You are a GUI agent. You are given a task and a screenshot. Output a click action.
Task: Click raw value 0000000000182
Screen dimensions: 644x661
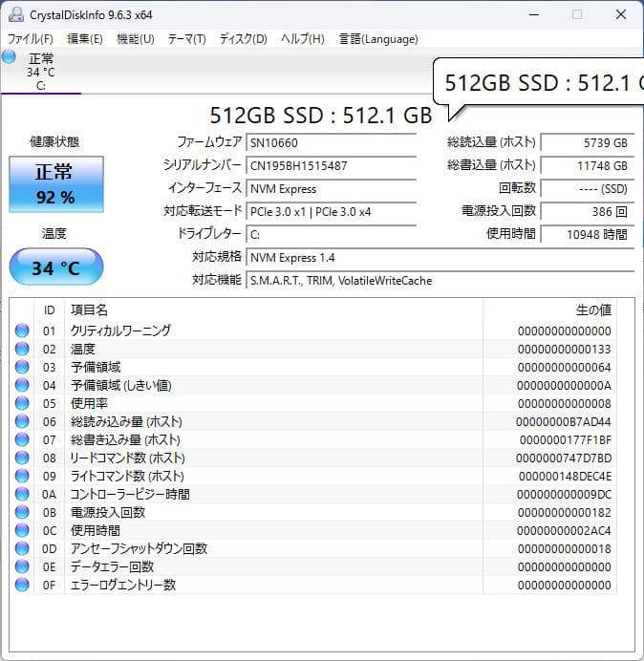565,513
